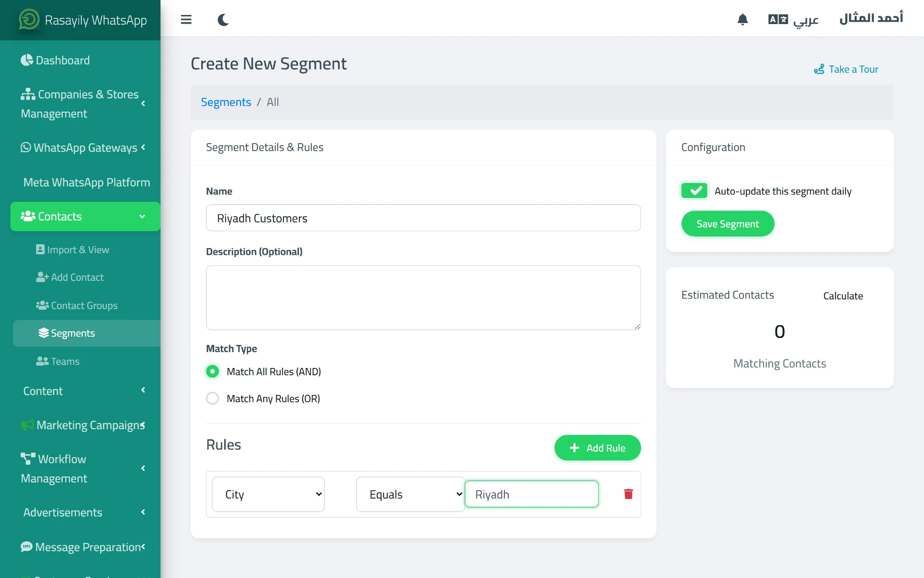
Task: Open Meta WhatsApp Platform menu item
Action: coord(85,182)
